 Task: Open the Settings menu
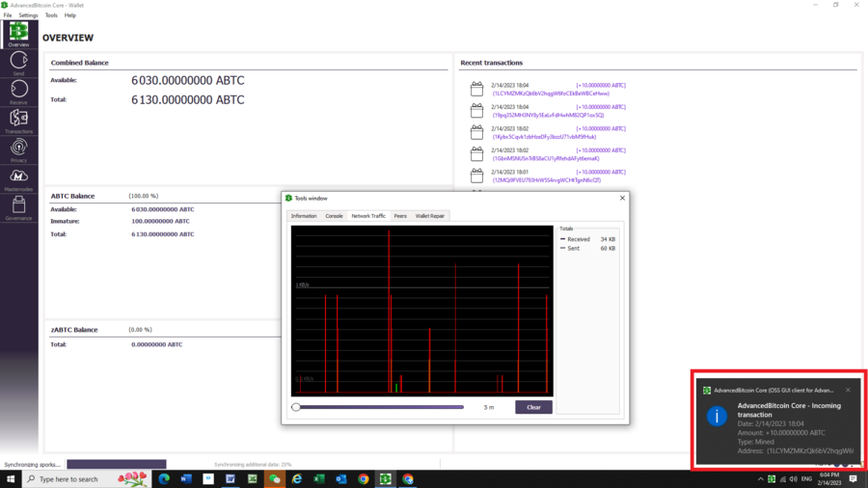pyautogui.click(x=28, y=15)
